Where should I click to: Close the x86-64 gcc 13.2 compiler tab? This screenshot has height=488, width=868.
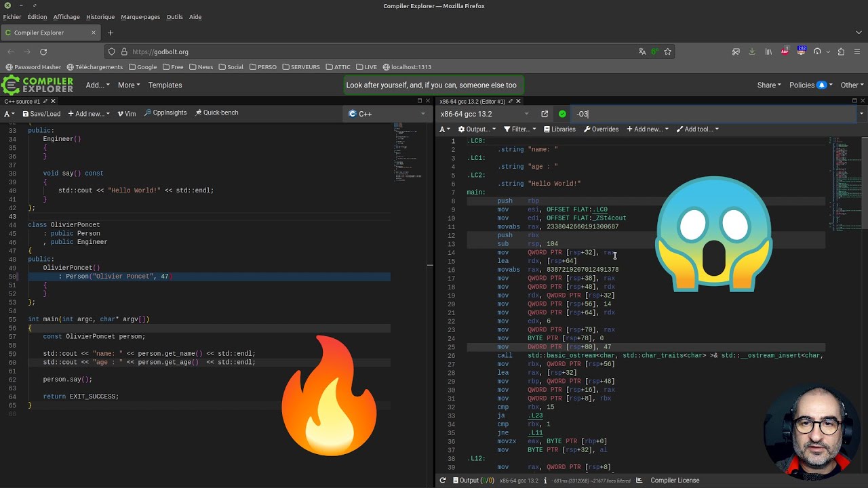[518, 101]
